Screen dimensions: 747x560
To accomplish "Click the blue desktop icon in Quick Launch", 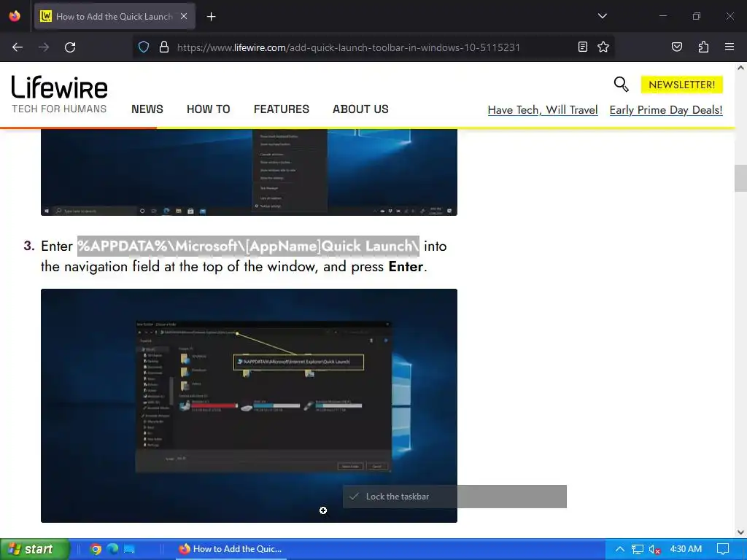I will pos(129,549).
